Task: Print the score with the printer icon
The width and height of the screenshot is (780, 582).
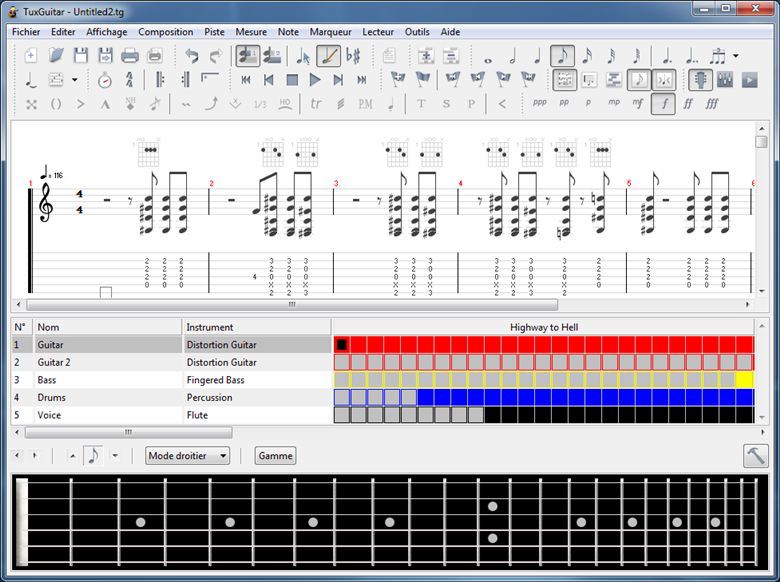Action: click(x=130, y=55)
